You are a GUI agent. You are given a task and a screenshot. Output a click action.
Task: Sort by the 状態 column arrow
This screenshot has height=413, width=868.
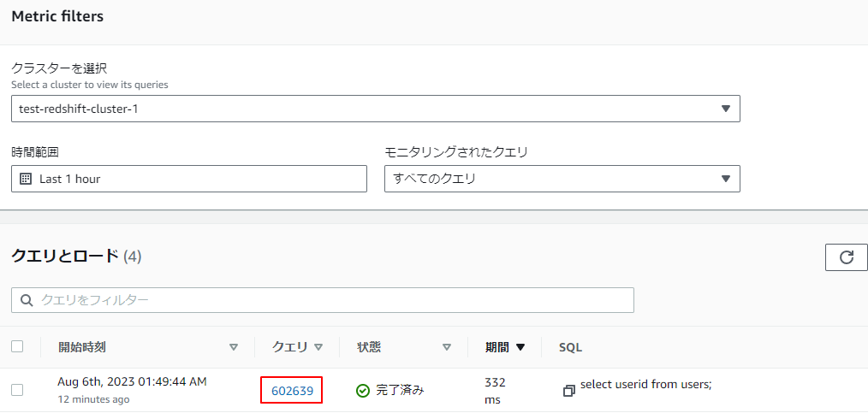click(x=447, y=347)
